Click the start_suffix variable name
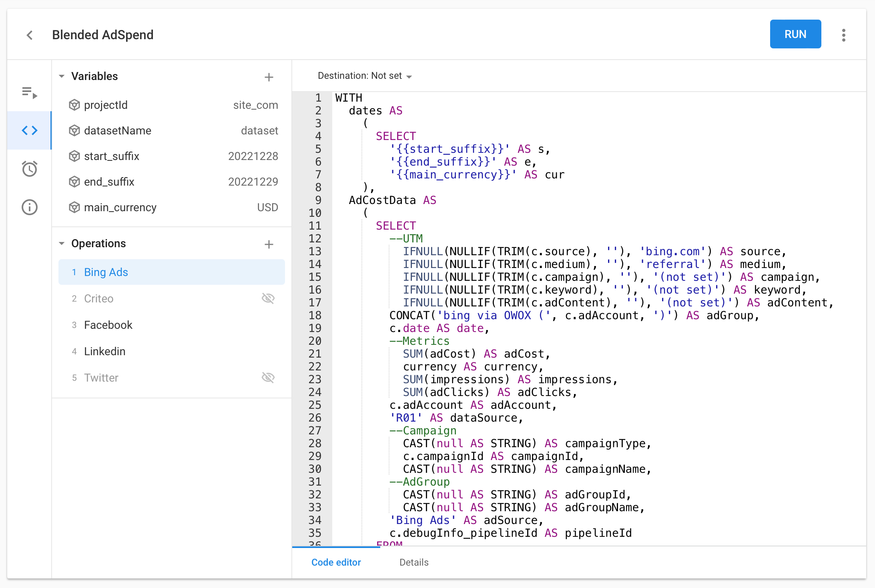The height and width of the screenshot is (588, 875). (x=112, y=156)
